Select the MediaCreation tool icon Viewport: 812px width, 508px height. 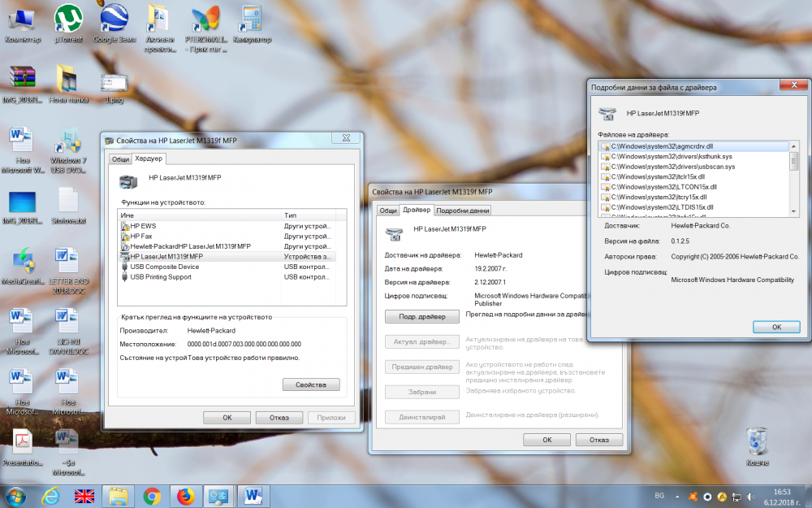22,267
